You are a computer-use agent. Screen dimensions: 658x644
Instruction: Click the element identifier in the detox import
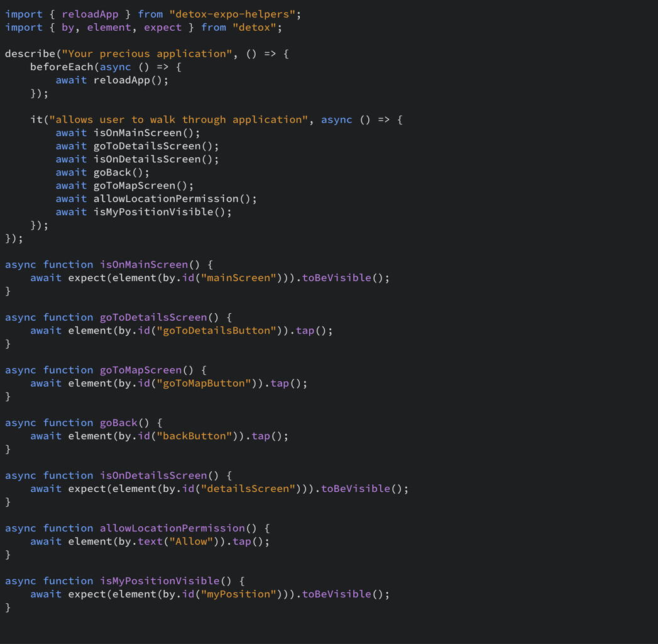click(x=109, y=27)
